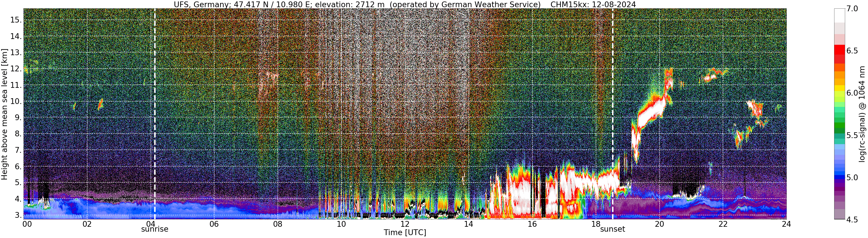
Task: Click the time tick '10' on the x-axis
Action: pos(341,224)
